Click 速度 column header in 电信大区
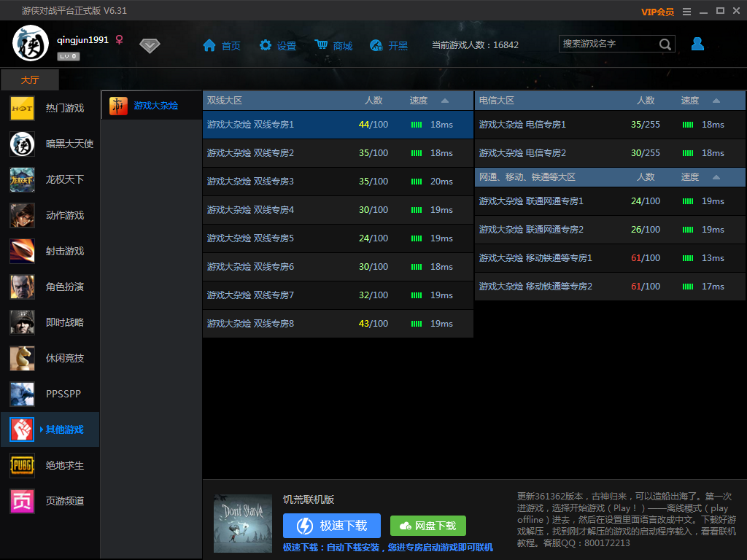747x560 pixels. [x=690, y=101]
